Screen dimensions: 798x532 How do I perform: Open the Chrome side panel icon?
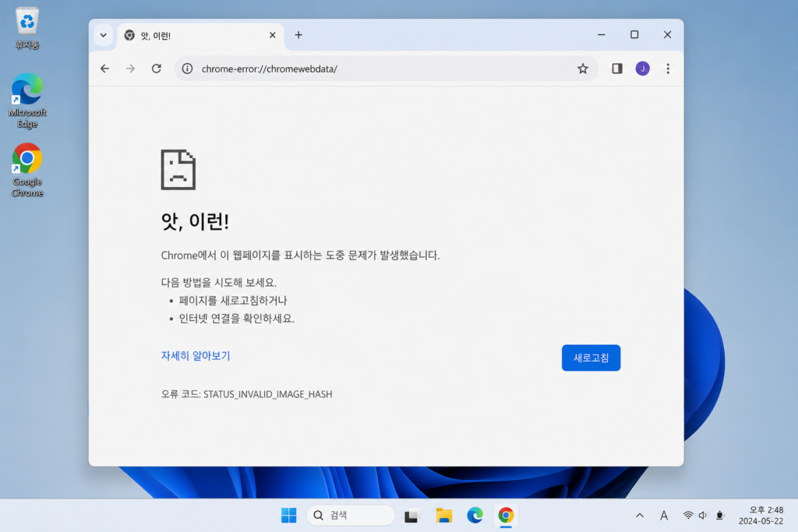tap(617, 69)
